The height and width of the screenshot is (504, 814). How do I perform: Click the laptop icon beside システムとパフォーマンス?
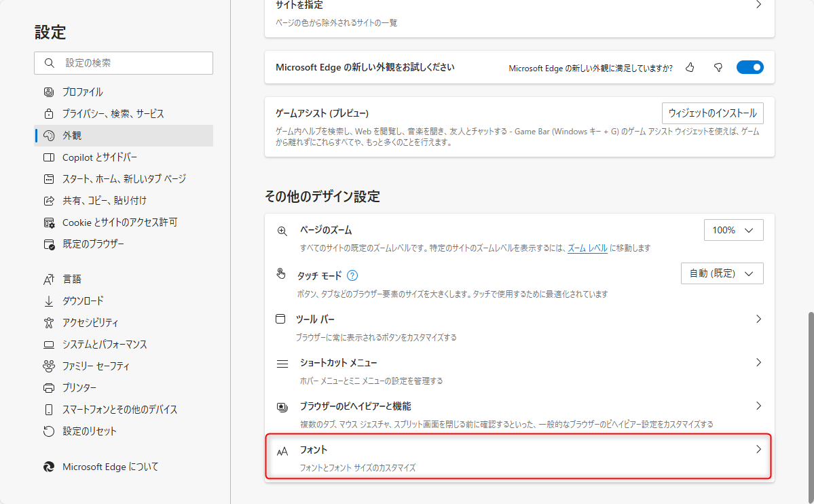click(x=49, y=345)
